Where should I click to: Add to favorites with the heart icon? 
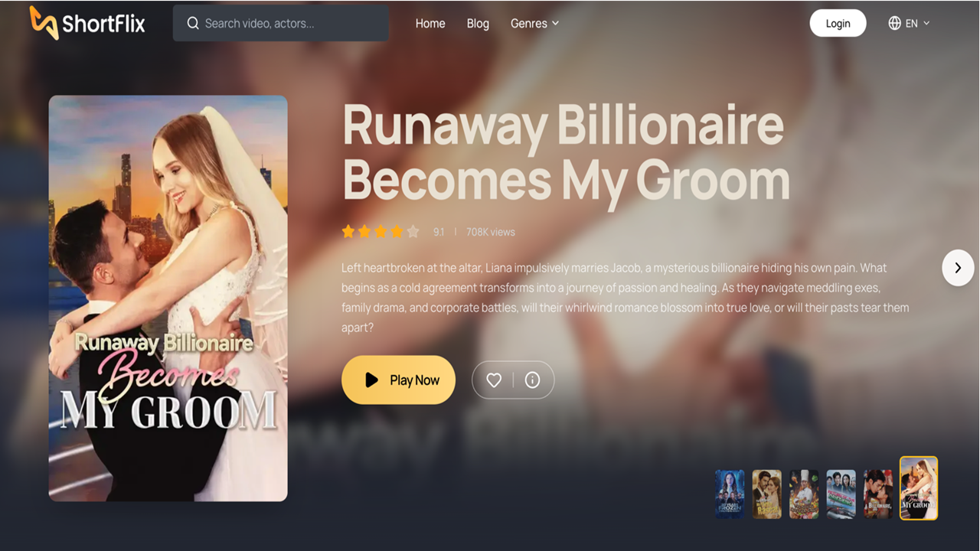(x=494, y=380)
